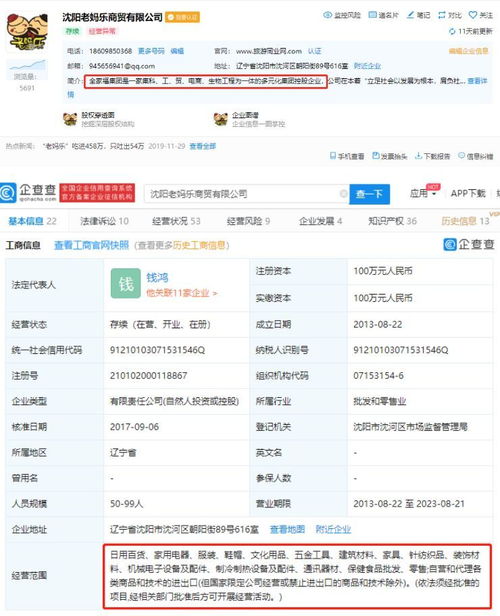Image resolution: width=500 pixels, height=616 pixels.
Task: Switch to the 经营风险 9 tab
Action: pyautogui.click(x=249, y=221)
